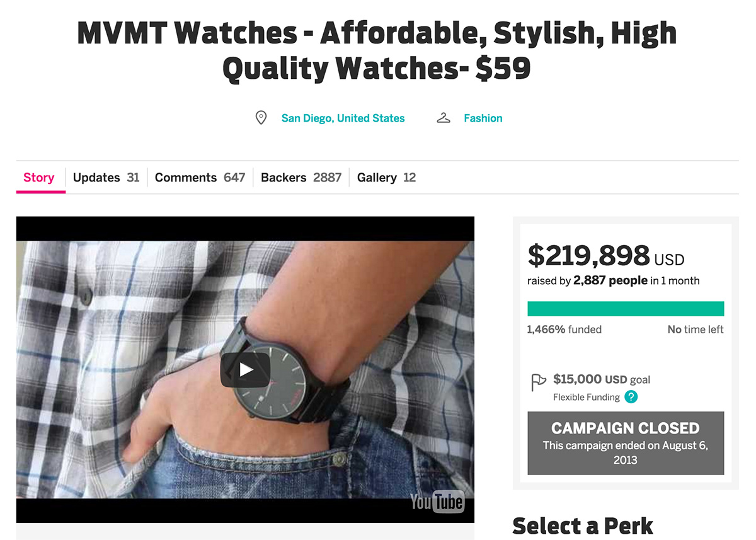Open the Comments tab

pos(200,178)
